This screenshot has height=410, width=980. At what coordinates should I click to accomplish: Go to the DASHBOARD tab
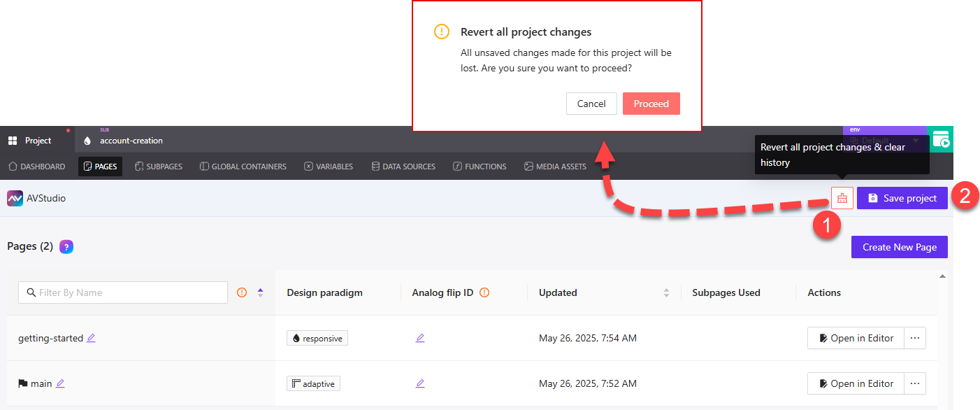tap(36, 167)
